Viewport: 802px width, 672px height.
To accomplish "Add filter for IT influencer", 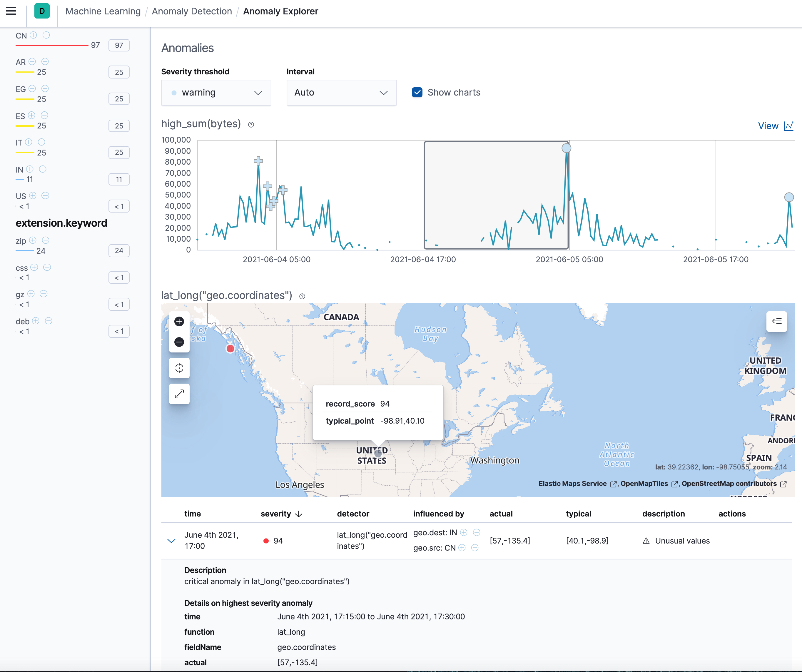I will coord(29,142).
